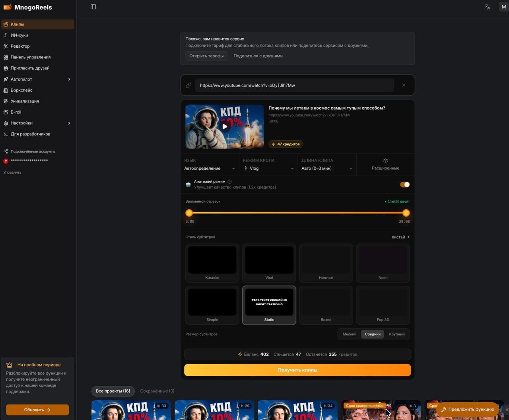Choose the Hormozi subtitle style
Image resolution: width=509 pixels, height=420 pixels.
pos(326,263)
